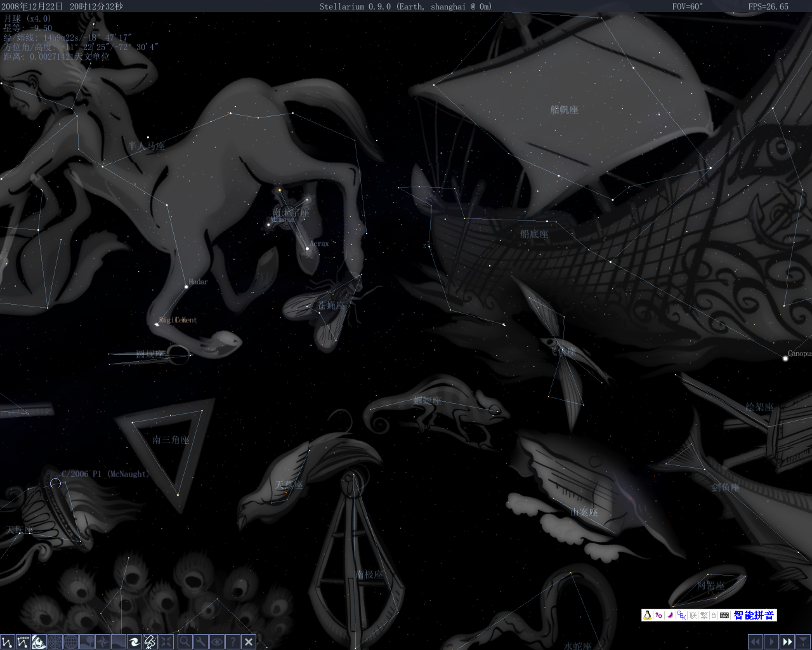Click the 半人马座 constellation label

coord(146,146)
